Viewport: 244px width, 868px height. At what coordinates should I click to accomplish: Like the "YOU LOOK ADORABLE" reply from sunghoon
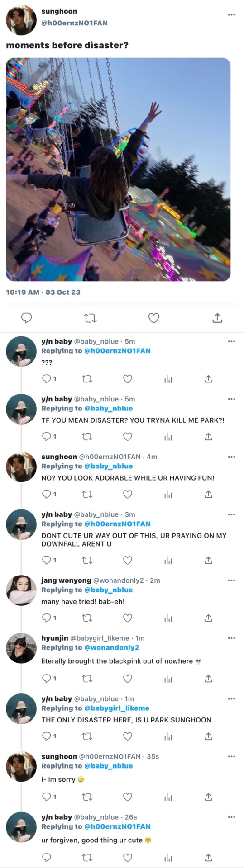point(128,494)
